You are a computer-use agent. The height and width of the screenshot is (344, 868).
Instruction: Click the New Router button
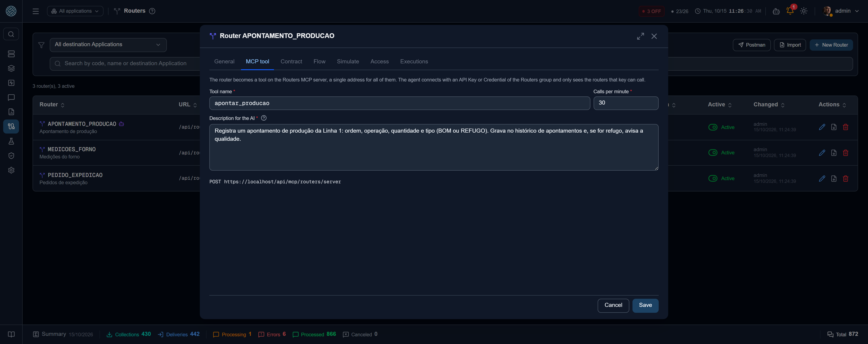tap(831, 45)
